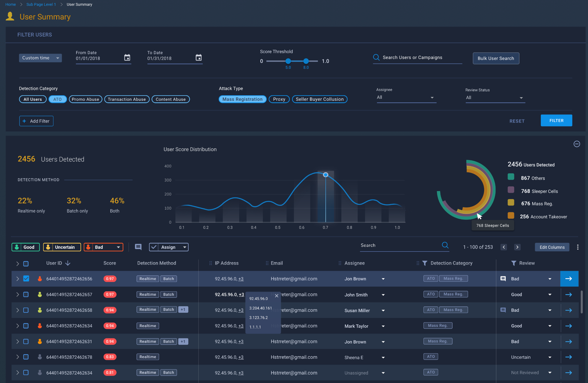Open the more options kebab menu

click(x=578, y=247)
